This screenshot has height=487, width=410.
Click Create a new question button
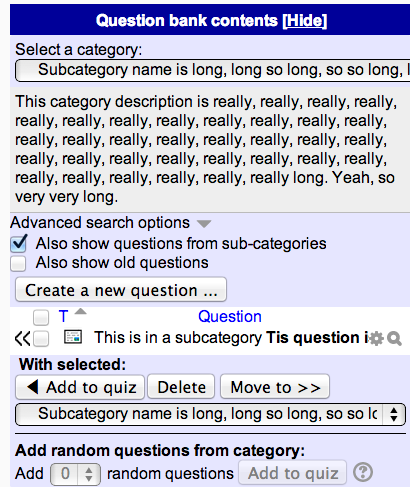pyautogui.click(x=121, y=290)
